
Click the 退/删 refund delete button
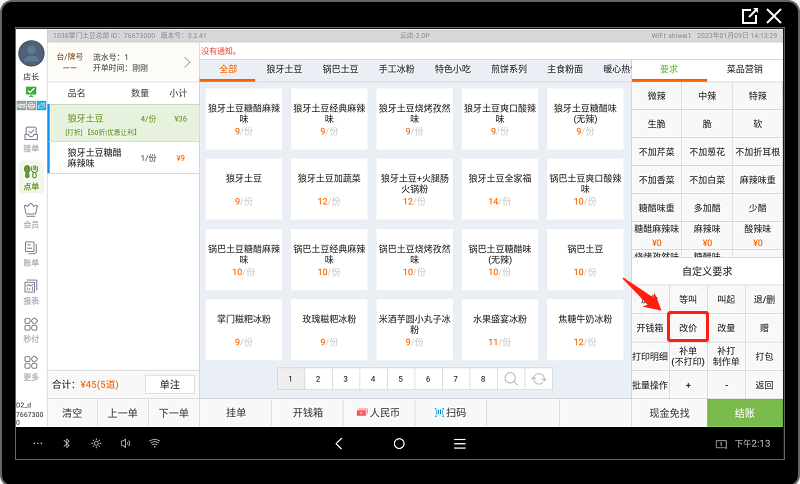(764, 299)
